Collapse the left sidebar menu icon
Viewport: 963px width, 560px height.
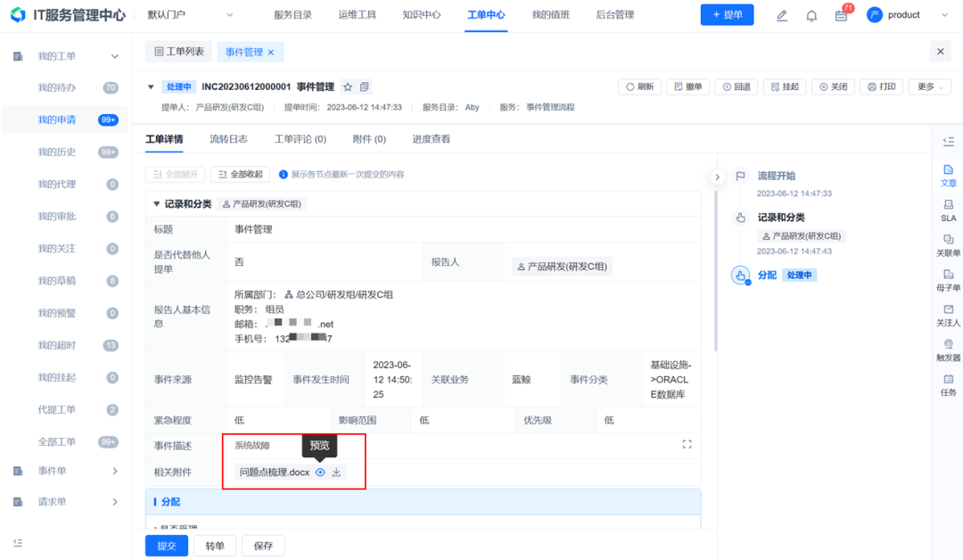click(x=18, y=543)
